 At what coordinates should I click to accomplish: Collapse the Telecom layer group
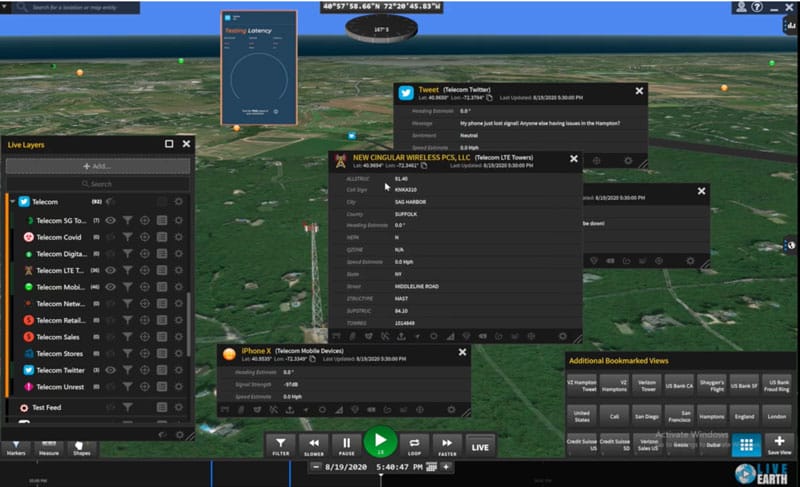pyautogui.click(x=13, y=202)
